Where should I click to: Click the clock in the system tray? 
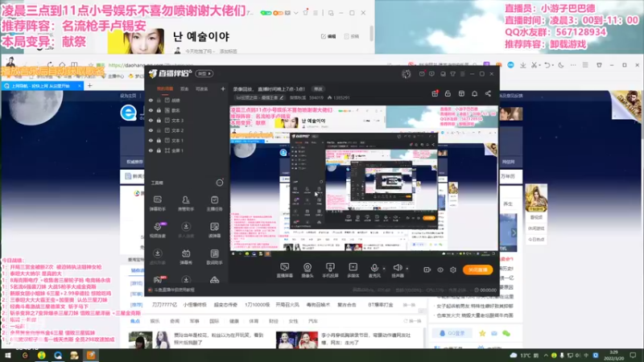(x=613, y=355)
